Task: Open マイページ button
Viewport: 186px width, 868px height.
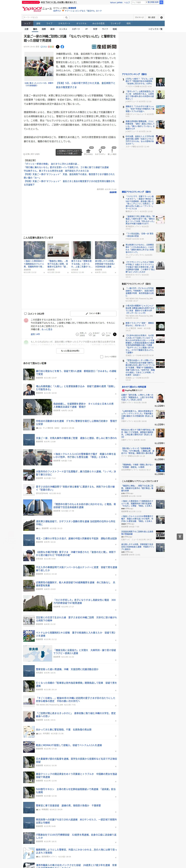Action: 139,18
